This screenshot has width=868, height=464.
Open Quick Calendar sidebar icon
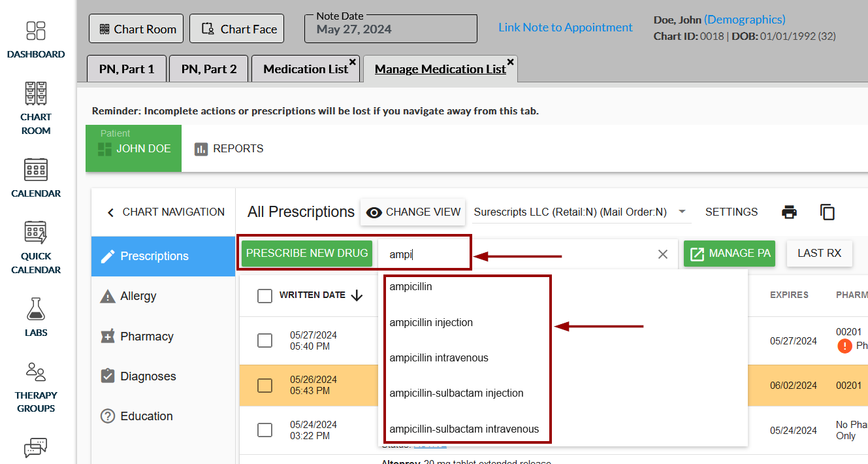(36, 233)
